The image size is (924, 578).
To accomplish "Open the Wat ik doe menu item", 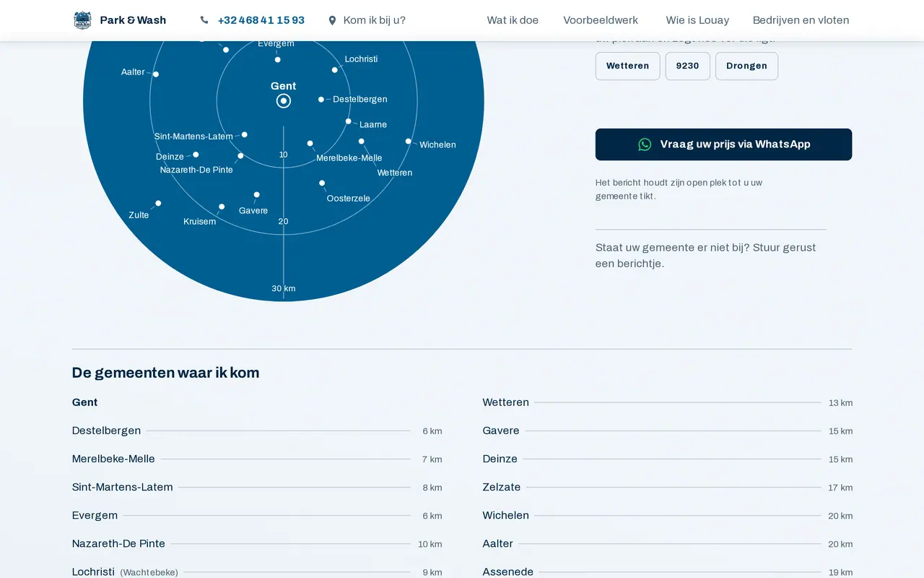I will 513,20.
